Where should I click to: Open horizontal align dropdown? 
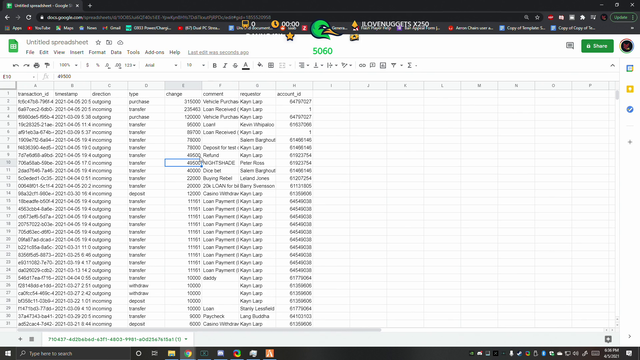[303, 65]
